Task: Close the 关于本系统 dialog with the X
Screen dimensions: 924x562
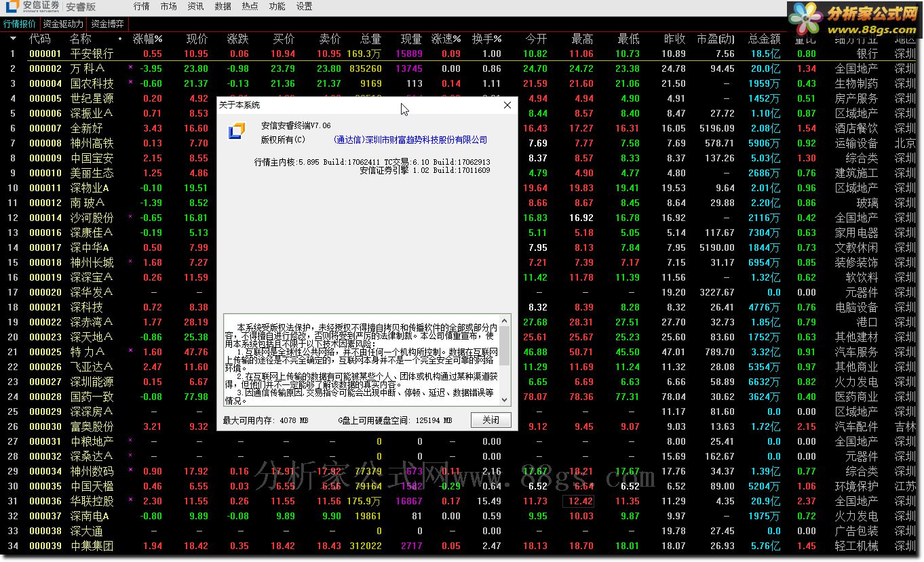Action: [507, 106]
